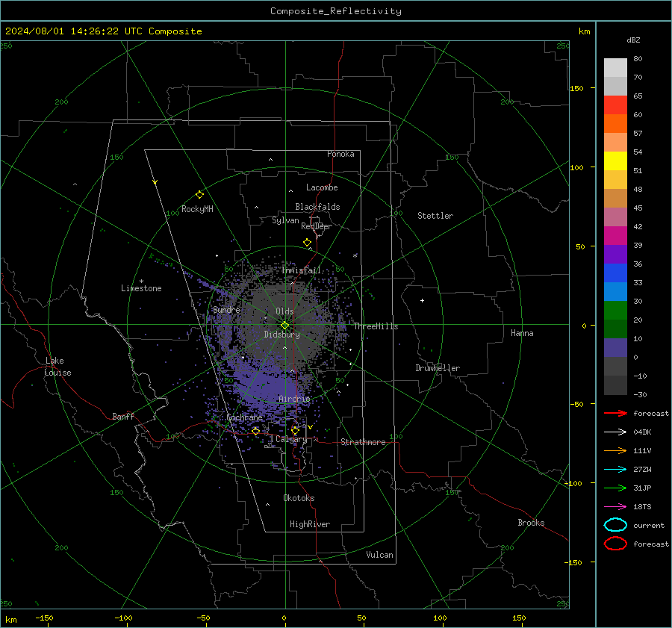Click the light blue 33-30 dBZ swatch
This screenshot has width=672, height=628.
(615, 292)
